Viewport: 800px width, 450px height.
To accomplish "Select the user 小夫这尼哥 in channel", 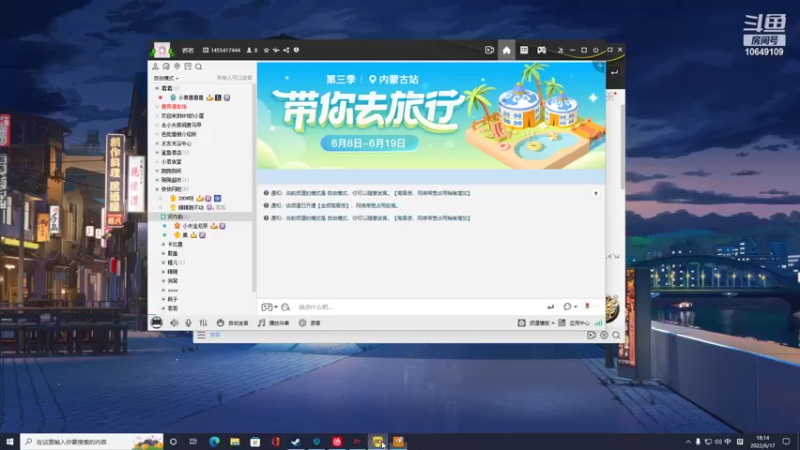I will point(195,226).
